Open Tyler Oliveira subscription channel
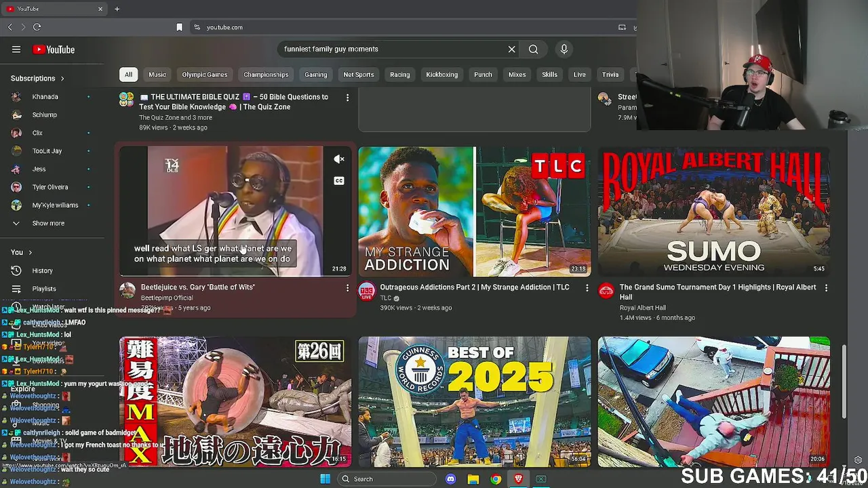This screenshot has width=868, height=488. click(x=52, y=187)
